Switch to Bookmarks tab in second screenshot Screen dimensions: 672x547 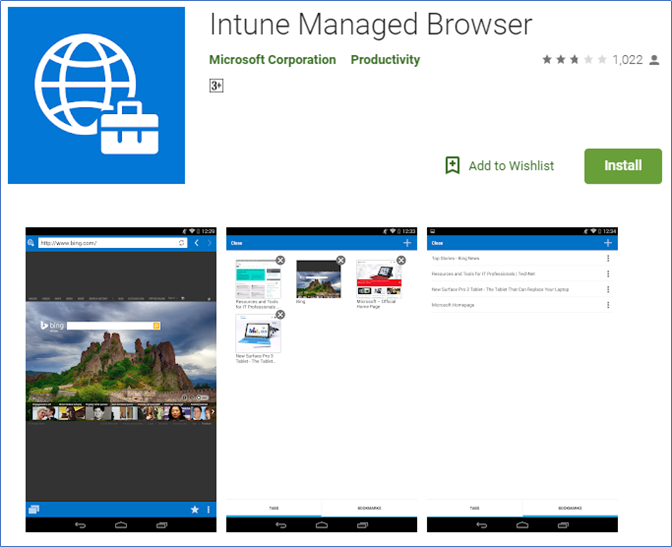pos(369,508)
